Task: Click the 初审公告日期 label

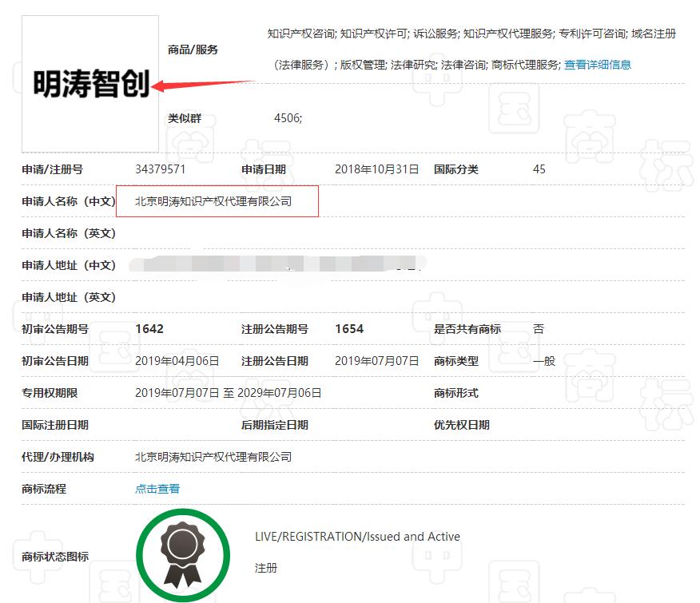Action: tap(55, 361)
